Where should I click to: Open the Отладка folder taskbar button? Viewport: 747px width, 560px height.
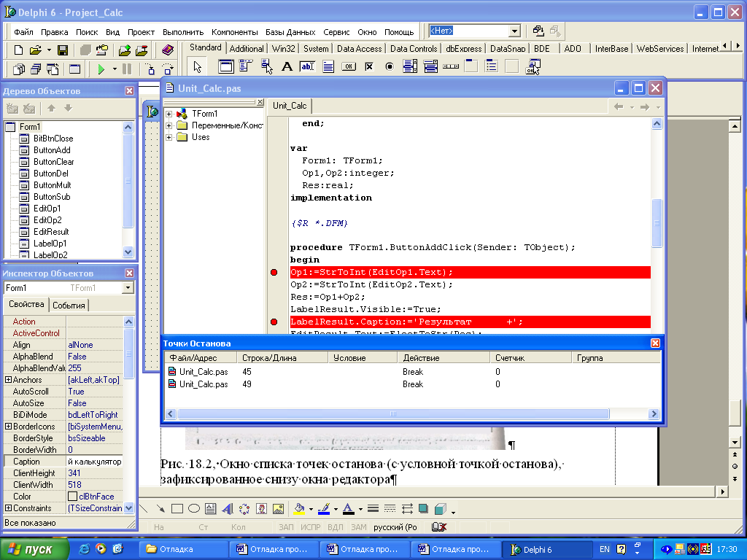[x=183, y=549]
